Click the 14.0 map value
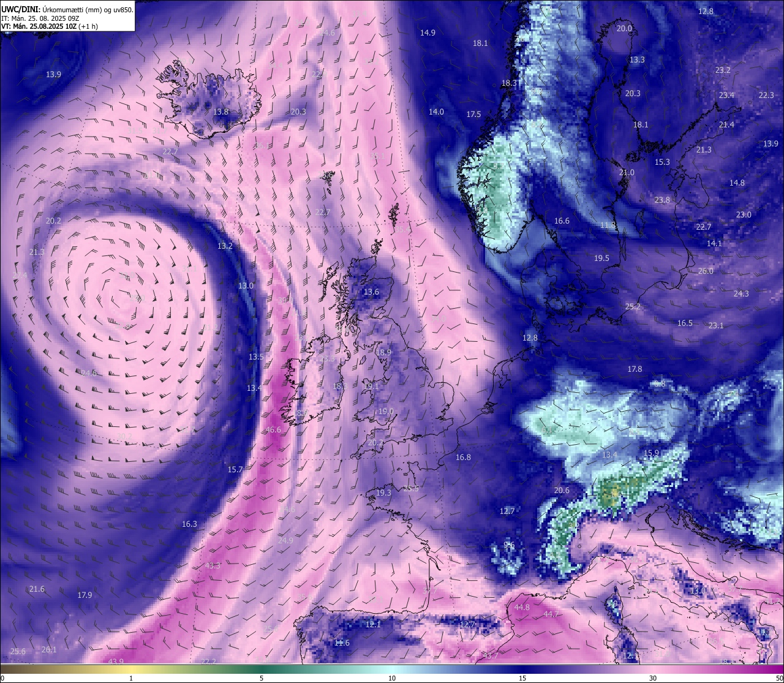Image resolution: width=784 pixels, height=683 pixels. 436,112
